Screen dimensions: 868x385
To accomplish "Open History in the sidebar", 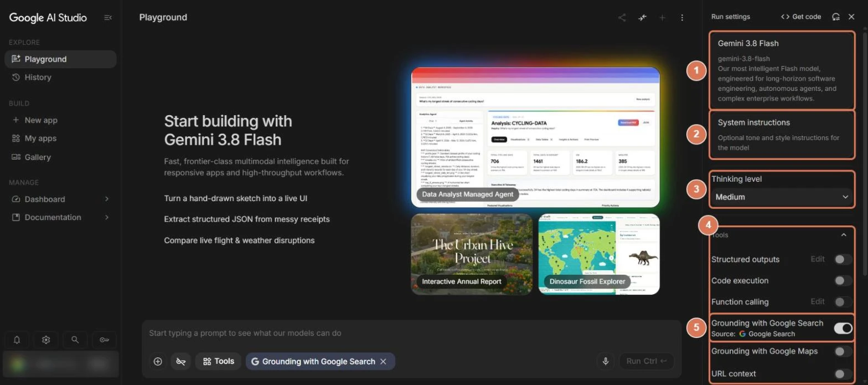I will 60,78.
